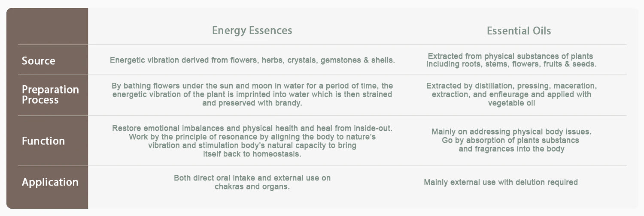The image size is (644, 216).
Task: Click the mainly external use text
Action: 501,182
